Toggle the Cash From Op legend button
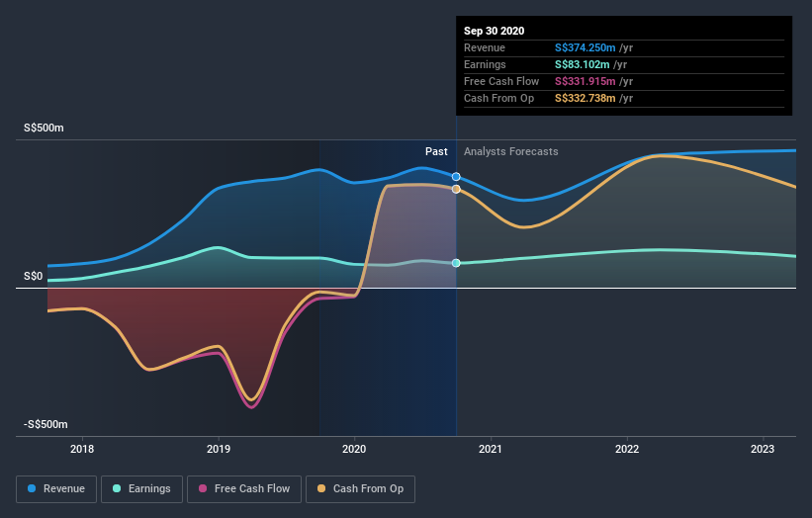Viewport: 812px width, 518px height. (360, 489)
